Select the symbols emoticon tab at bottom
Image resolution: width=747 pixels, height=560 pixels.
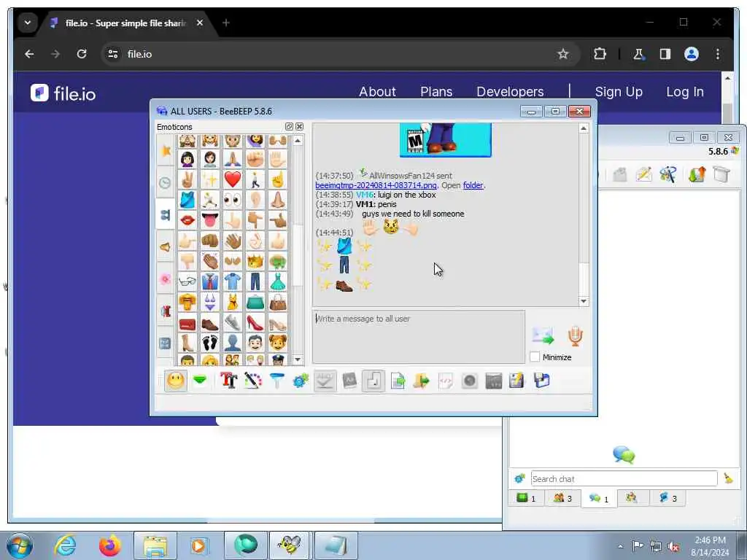[x=166, y=343]
